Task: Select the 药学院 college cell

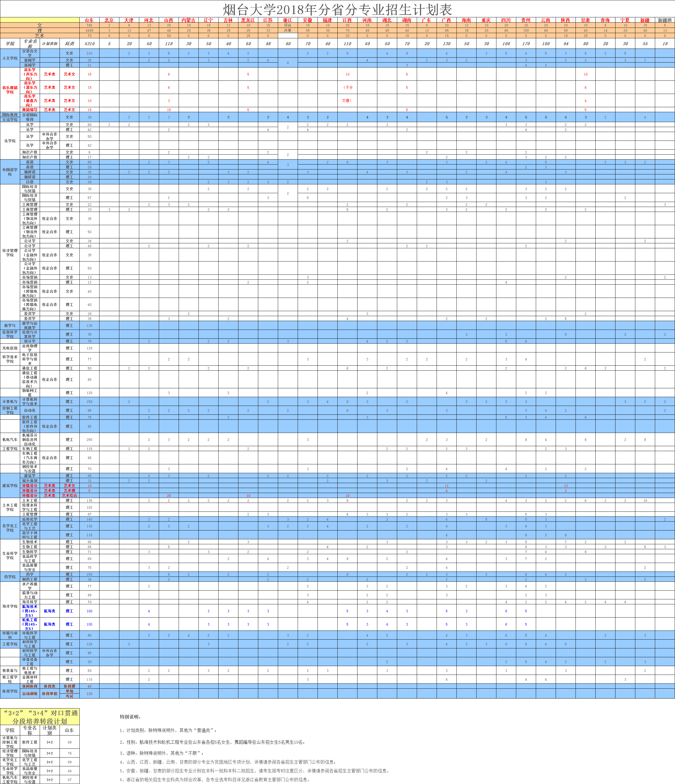Action: [x=10, y=577]
